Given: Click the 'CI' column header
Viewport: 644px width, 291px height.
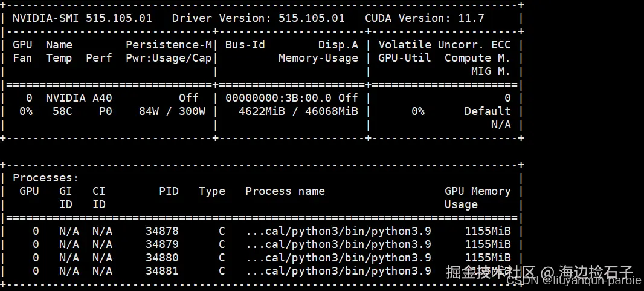Looking at the screenshot, I should pyautogui.click(x=99, y=191).
